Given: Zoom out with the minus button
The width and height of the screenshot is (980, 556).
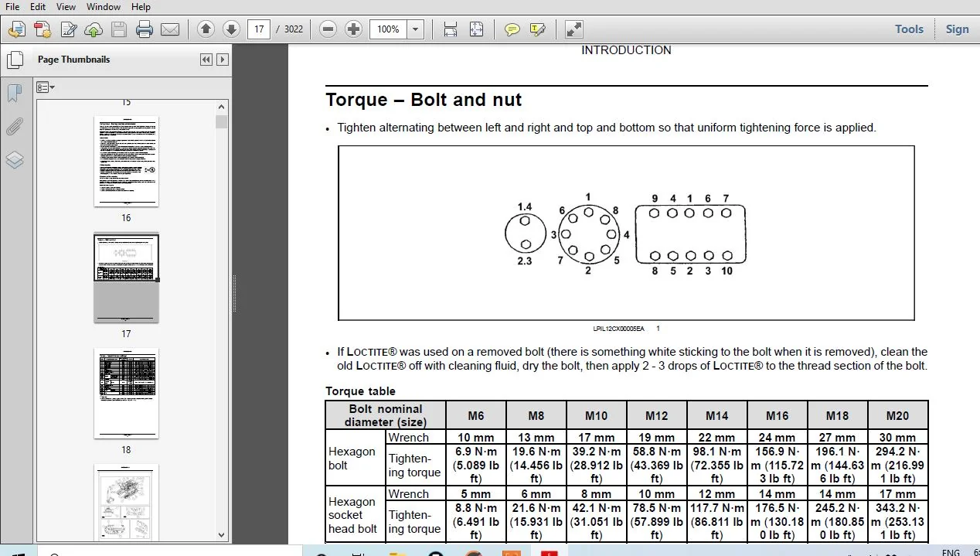Looking at the screenshot, I should 328,29.
